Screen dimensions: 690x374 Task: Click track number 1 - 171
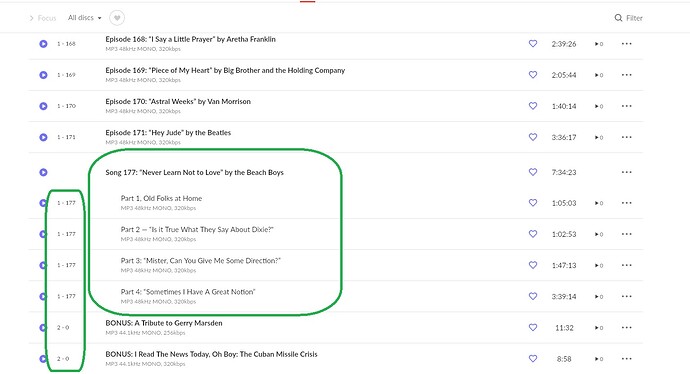click(x=66, y=137)
